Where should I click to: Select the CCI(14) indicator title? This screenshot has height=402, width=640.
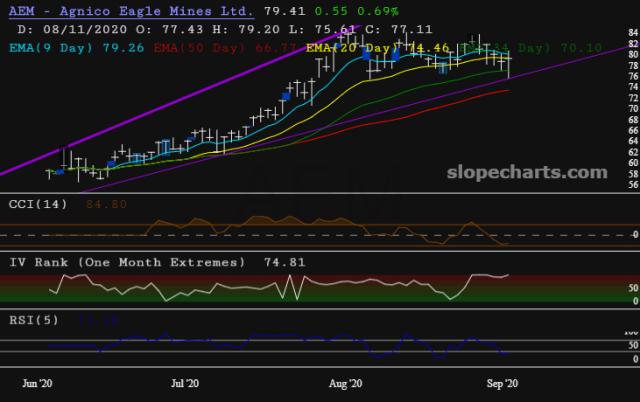pos(38,204)
